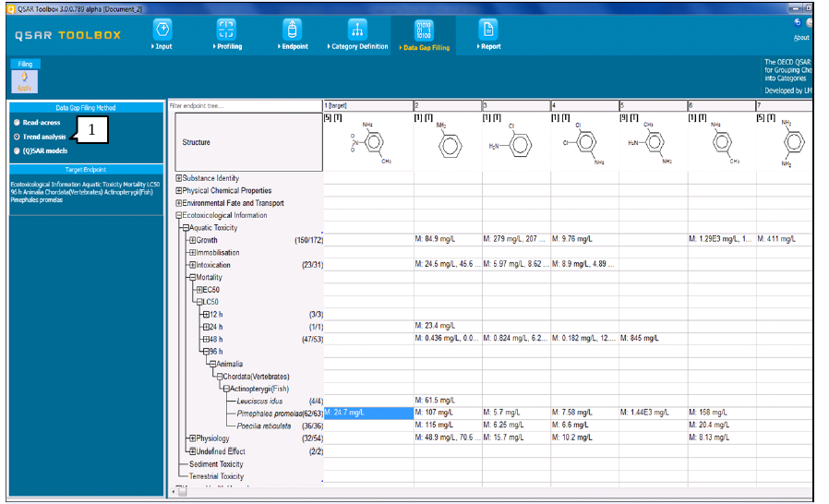Click the 1.44E3 mg/L cell
The height and width of the screenshot is (504, 829).
click(653, 413)
